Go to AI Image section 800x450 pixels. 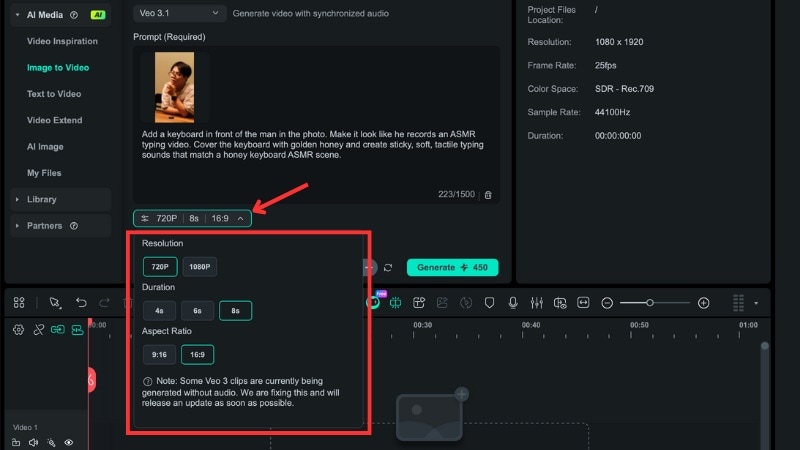45,146
